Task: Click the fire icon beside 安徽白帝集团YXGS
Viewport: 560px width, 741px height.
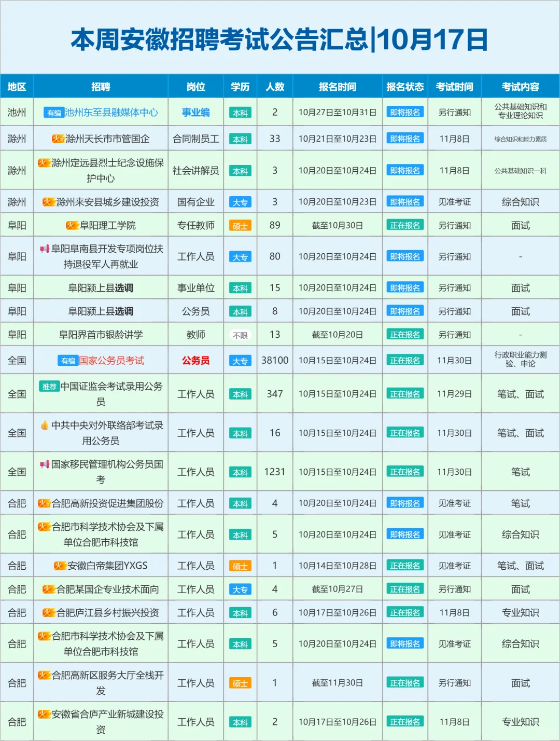Action: tap(60, 566)
